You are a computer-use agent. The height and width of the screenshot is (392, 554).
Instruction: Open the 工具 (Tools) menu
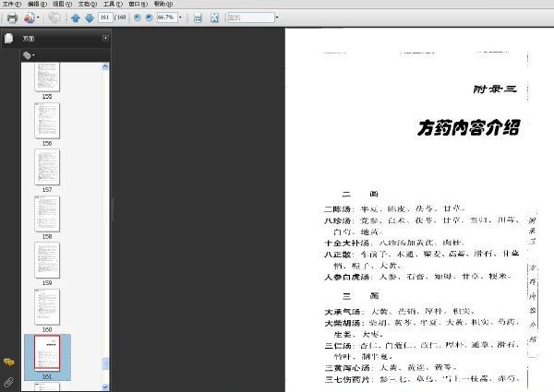pos(113,4)
